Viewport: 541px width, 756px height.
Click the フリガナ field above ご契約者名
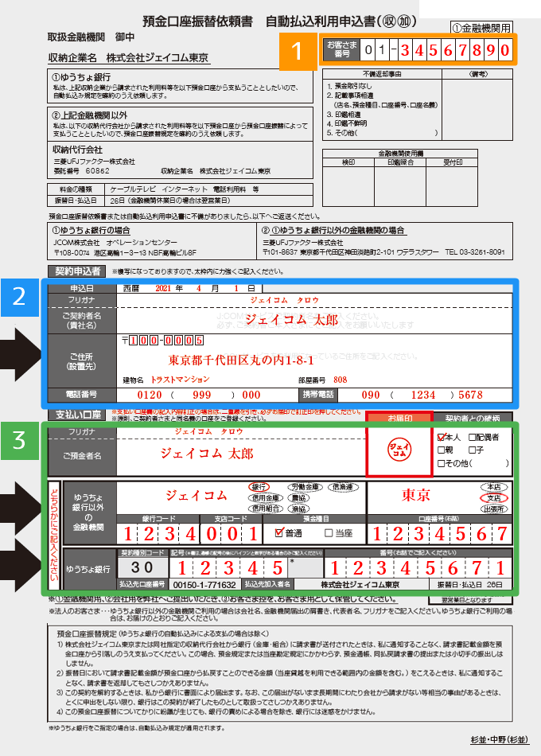pos(314,300)
